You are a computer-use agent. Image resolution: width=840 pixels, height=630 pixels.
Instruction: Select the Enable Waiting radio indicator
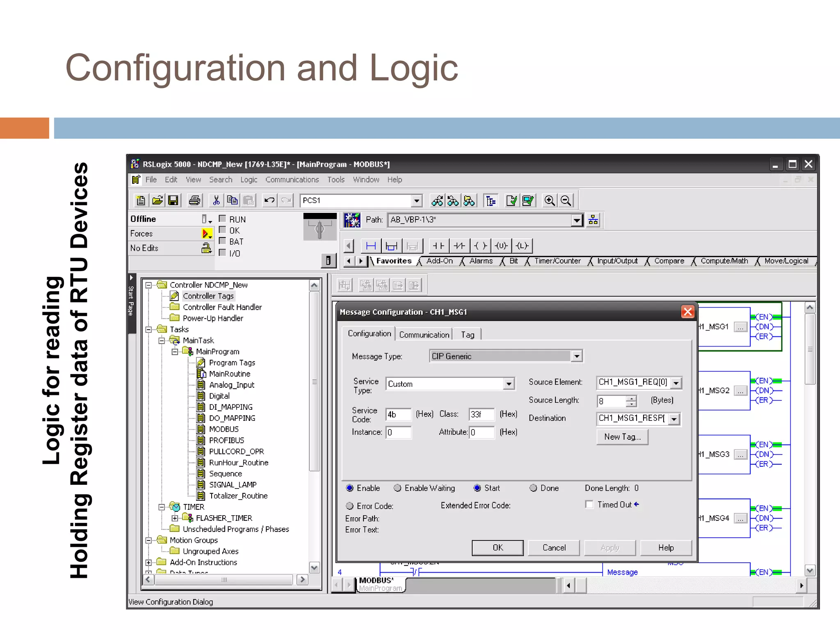[397, 488]
